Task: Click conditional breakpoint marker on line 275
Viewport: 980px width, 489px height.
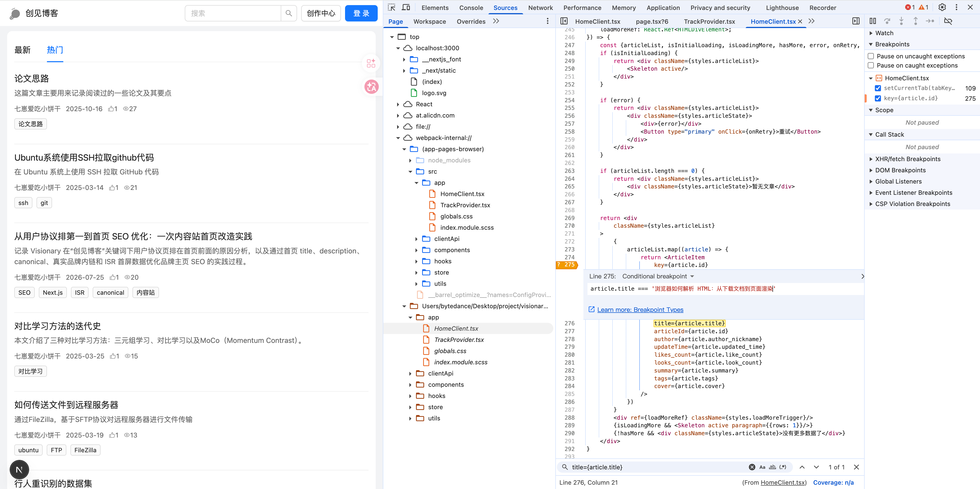Action: coord(567,265)
